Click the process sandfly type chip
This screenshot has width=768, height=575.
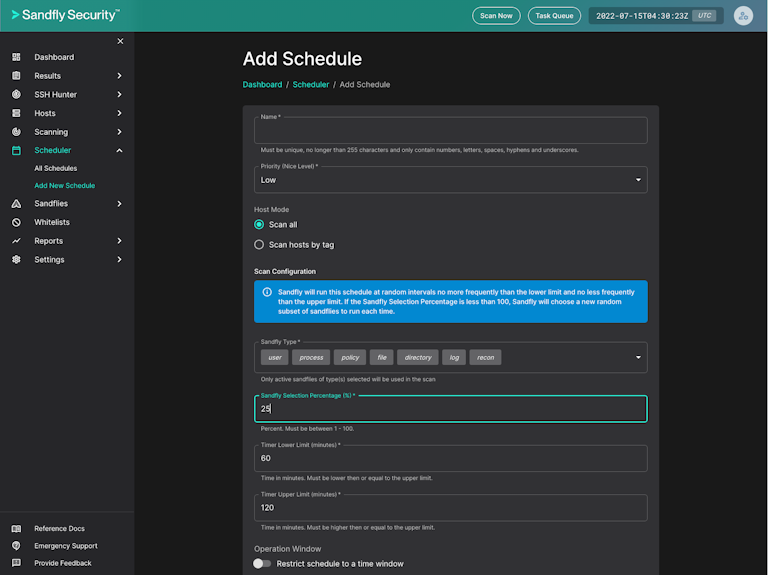click(x=311, y=358)
